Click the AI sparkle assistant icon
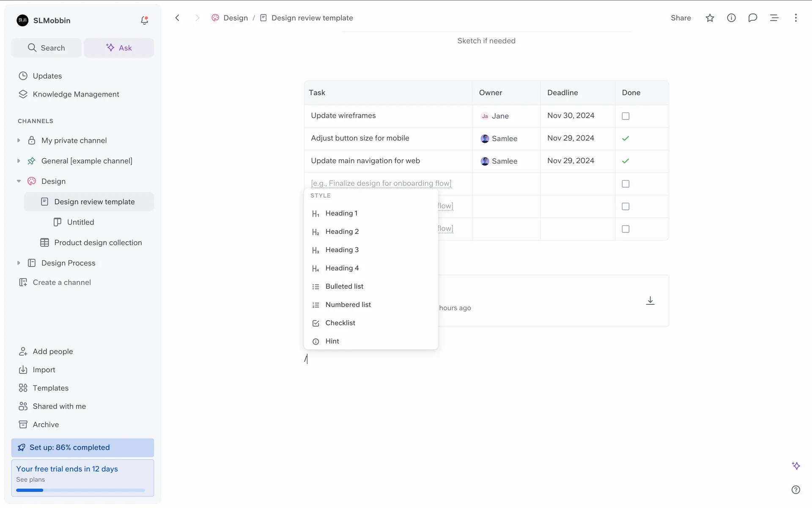 (x=796, y=466)
